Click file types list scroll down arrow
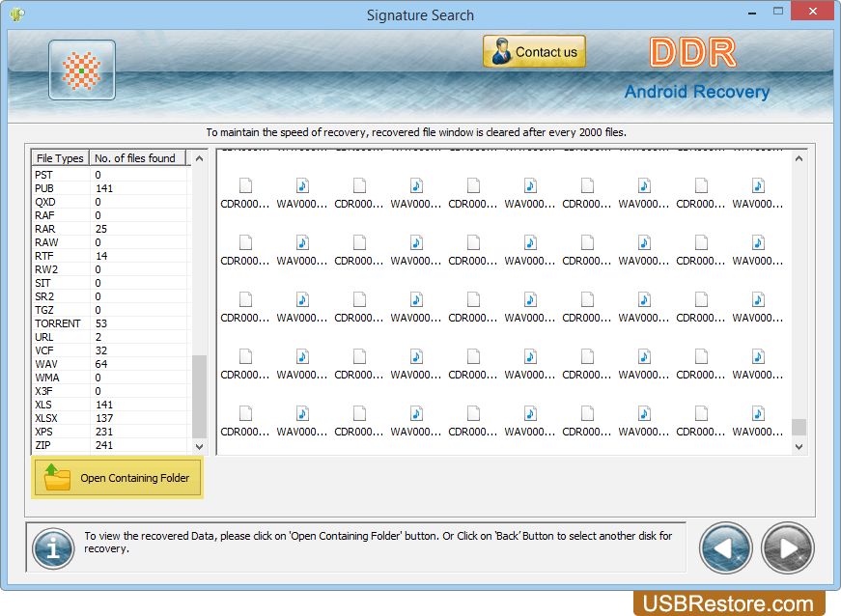This screenshot has width=841, height=616. [199, 446]
